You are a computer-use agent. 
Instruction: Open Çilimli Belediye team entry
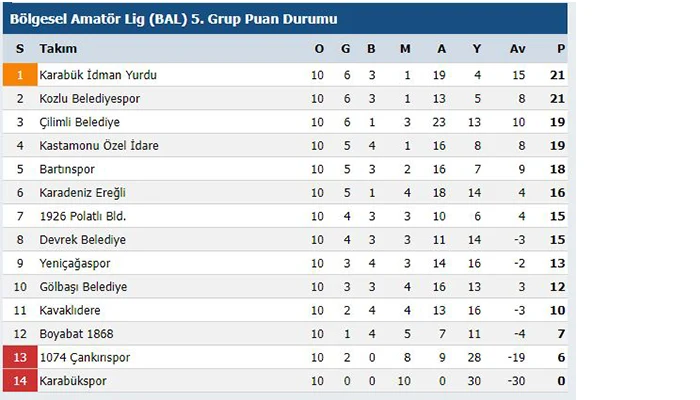[79, 122]
